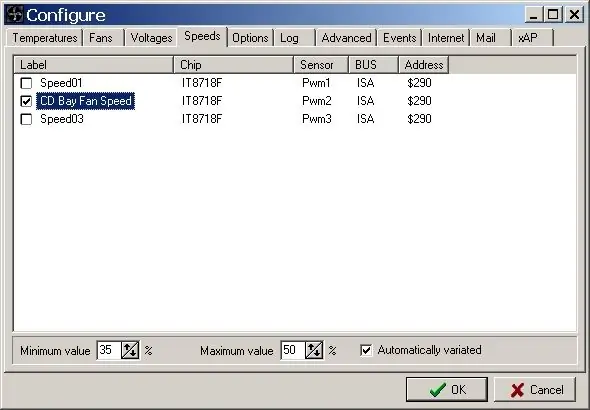Screen dimensions: 590x410
Task: Sort list by the Chip column header
Action: tap(234, 65)
